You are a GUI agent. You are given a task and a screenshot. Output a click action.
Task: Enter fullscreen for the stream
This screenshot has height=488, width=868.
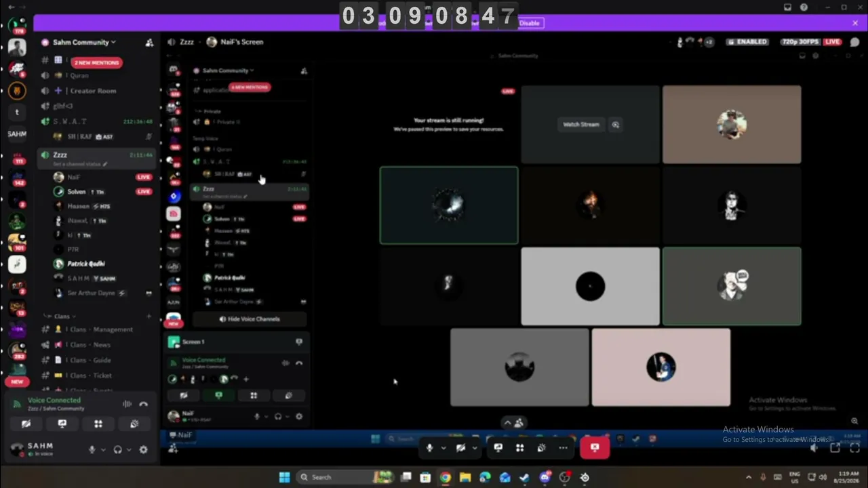point(854,447)
